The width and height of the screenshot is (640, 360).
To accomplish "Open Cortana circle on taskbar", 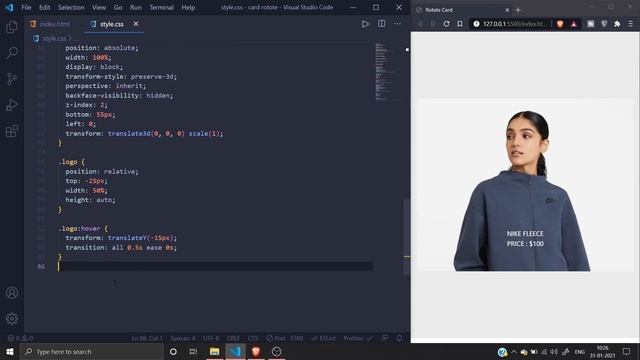I will (x=173, y=351).
